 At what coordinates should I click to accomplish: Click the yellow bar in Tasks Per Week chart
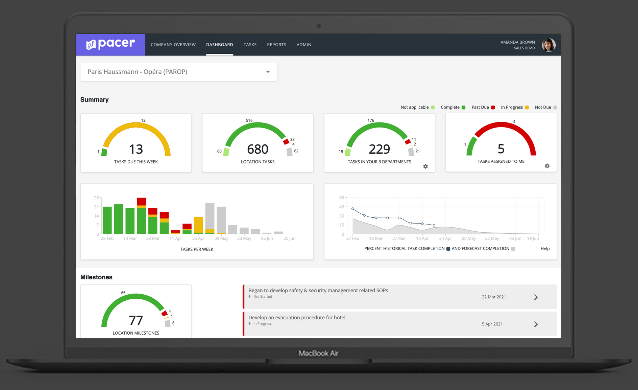[x=198, y=224]
